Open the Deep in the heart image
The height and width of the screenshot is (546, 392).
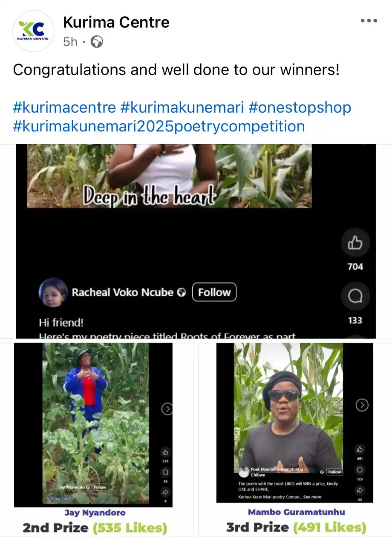tap(169, 176)
